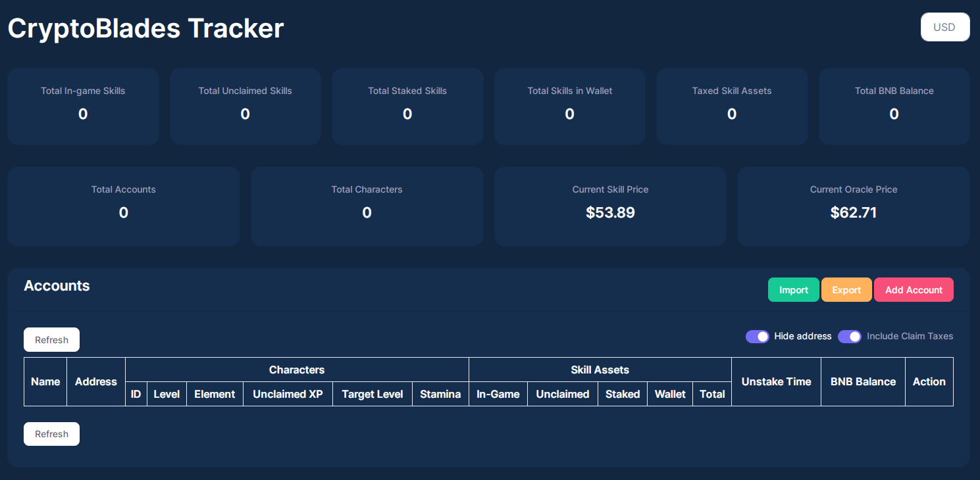980x480 pixels.
Task: Select the Total In-game Skills value 0
Action: click(83, 114)
